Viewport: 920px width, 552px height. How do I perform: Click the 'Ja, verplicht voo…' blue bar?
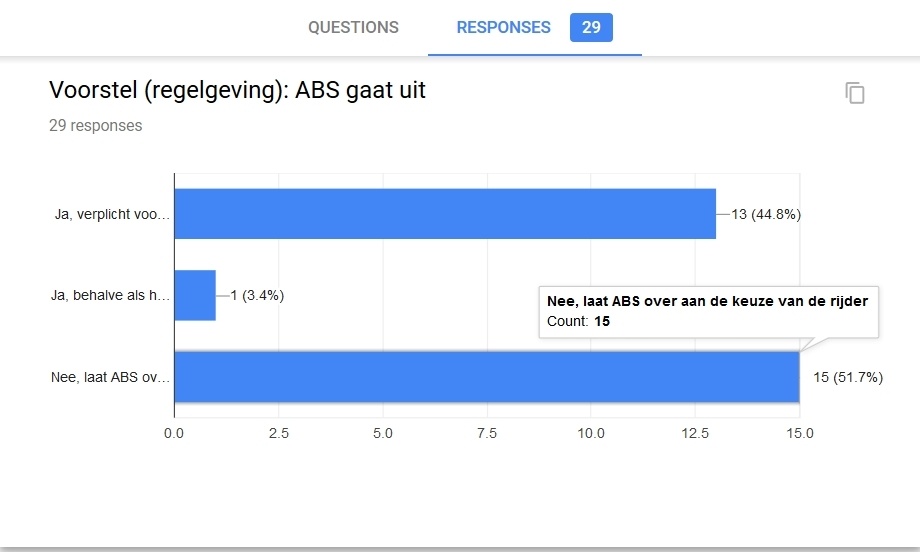coord(445,213)
